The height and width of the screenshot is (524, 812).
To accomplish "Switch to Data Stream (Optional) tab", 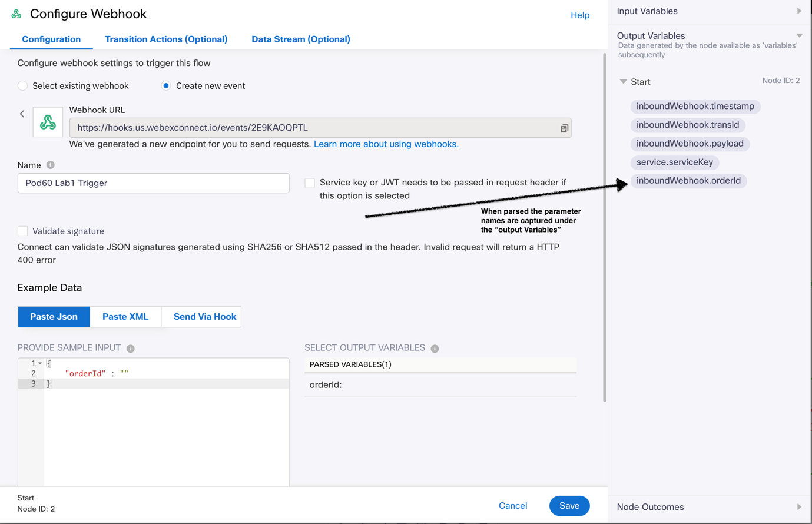I will click(301, 39).
